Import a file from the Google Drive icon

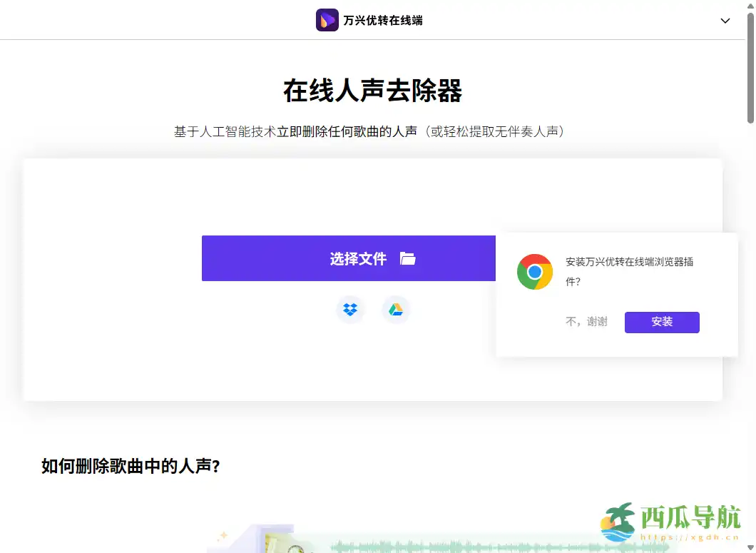(396, 309)
